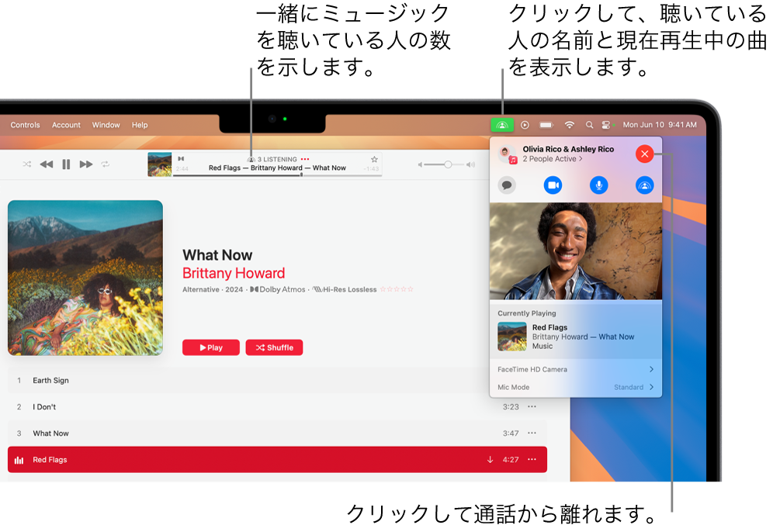Open the Account menu
The height and width of the screenshot is (532, 780).
tap(66, 124)
